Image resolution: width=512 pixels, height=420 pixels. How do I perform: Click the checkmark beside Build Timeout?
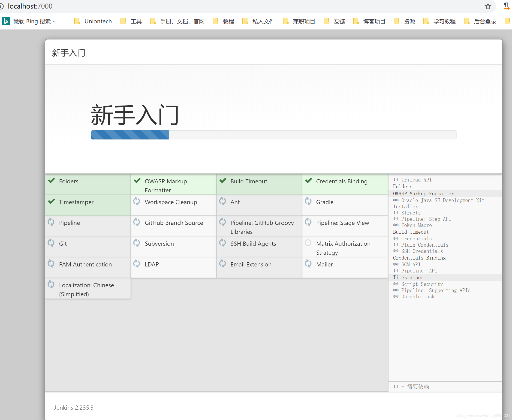223,181
